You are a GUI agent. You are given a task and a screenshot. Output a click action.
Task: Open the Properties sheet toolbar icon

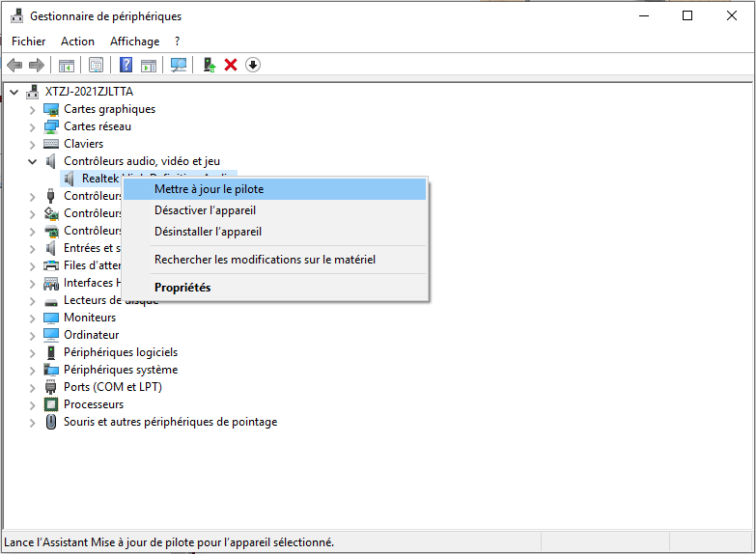pyautogui.click(x=96, y=65)
